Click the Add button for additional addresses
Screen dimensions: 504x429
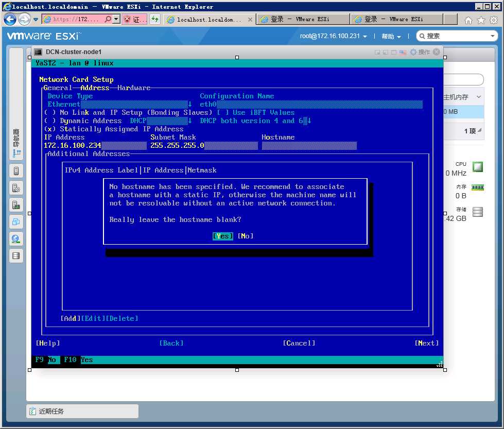coord(71,318)
